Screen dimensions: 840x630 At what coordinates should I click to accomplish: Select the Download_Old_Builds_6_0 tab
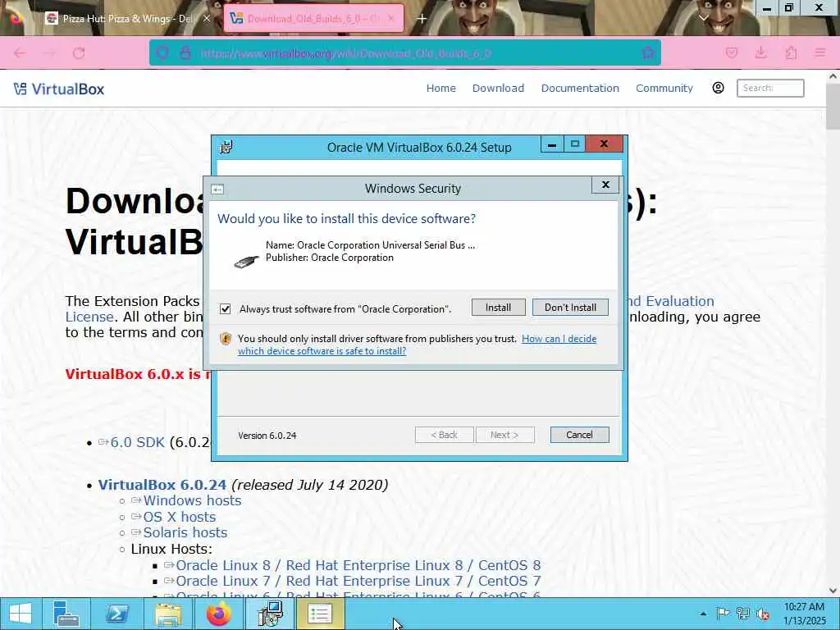click(313, 19)
